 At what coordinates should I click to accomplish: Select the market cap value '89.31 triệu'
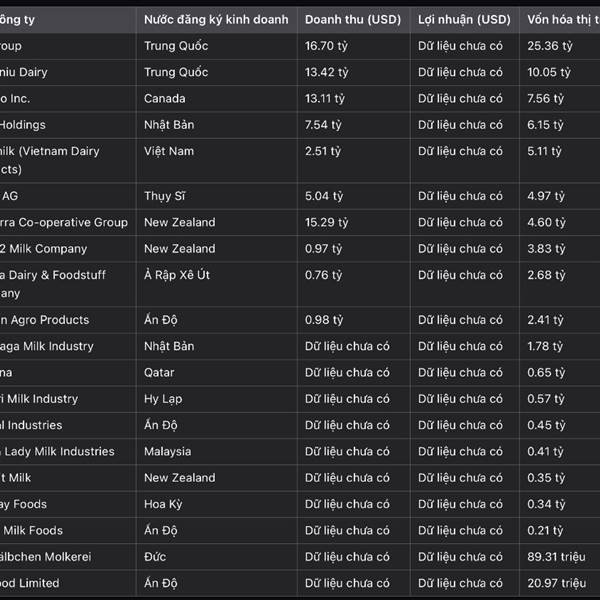coord(556,557)
